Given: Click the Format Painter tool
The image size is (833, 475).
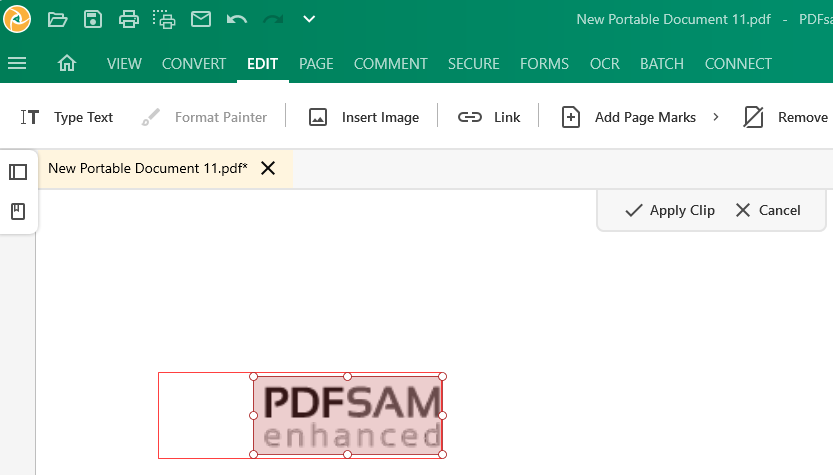Looking at the screenshot, I should pos(205,117).
